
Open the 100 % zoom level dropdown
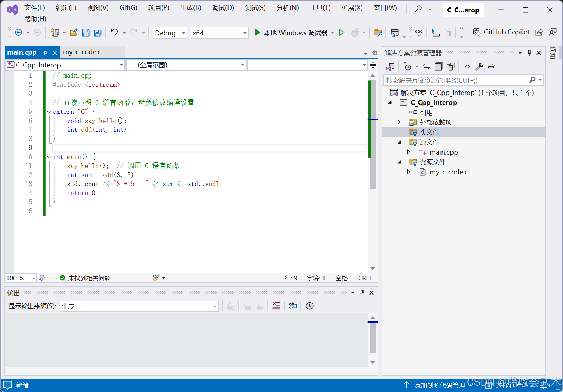pyautogui.click(x=21, y=278)
